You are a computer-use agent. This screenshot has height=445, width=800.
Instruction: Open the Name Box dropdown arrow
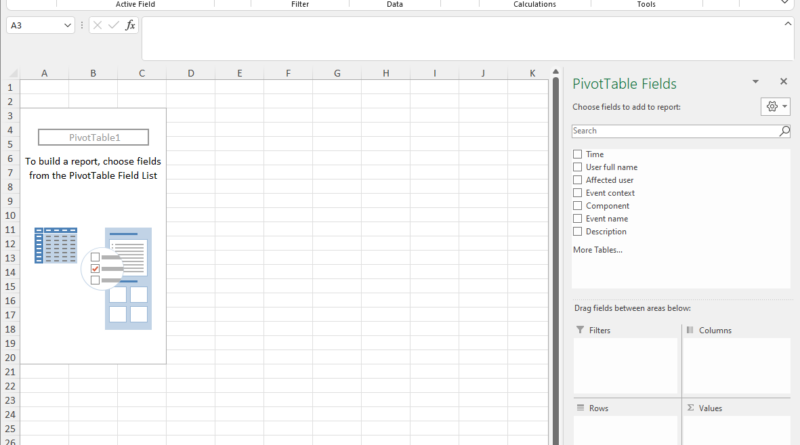(x=67, y=26)
